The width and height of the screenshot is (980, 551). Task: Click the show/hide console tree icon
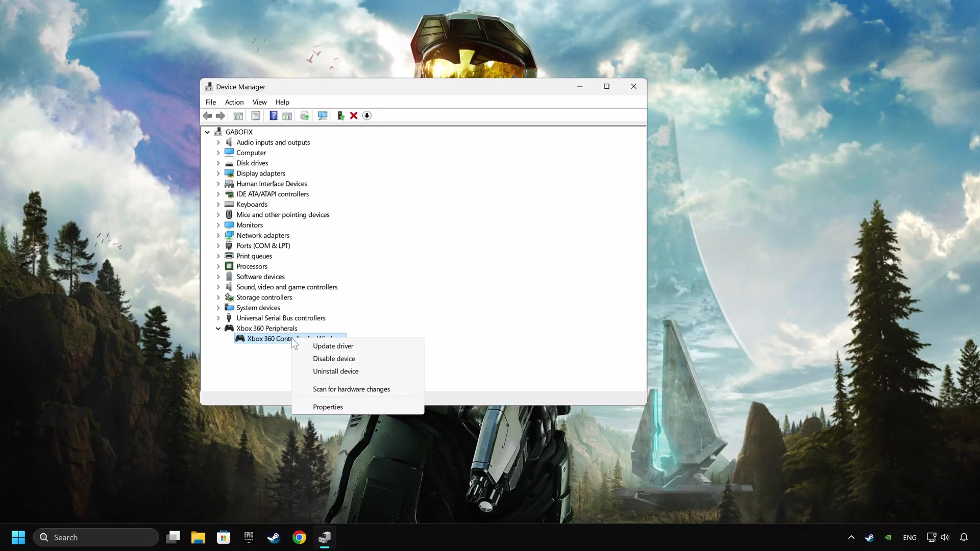[x=238, y=116]
